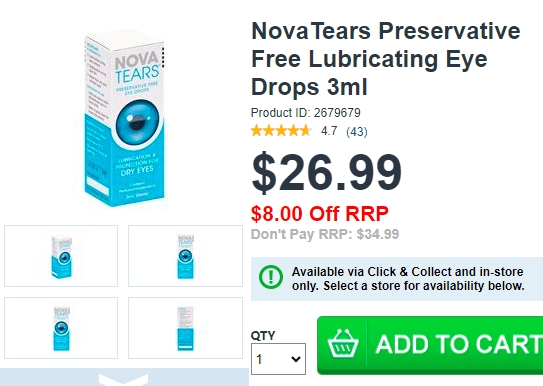The image size is (543, 386).
Task: Click the NovaTears product title heading
Action: click(x=385, y=59)
